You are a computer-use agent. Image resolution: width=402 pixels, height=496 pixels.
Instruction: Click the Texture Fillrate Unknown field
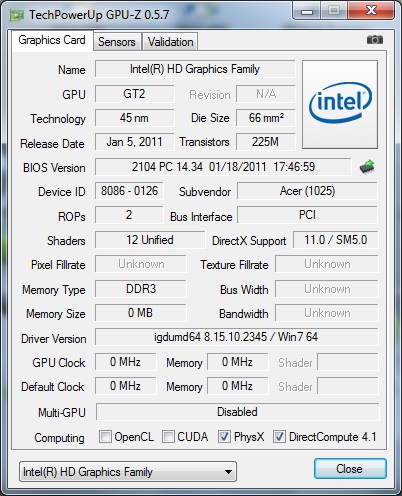[327, 264]
